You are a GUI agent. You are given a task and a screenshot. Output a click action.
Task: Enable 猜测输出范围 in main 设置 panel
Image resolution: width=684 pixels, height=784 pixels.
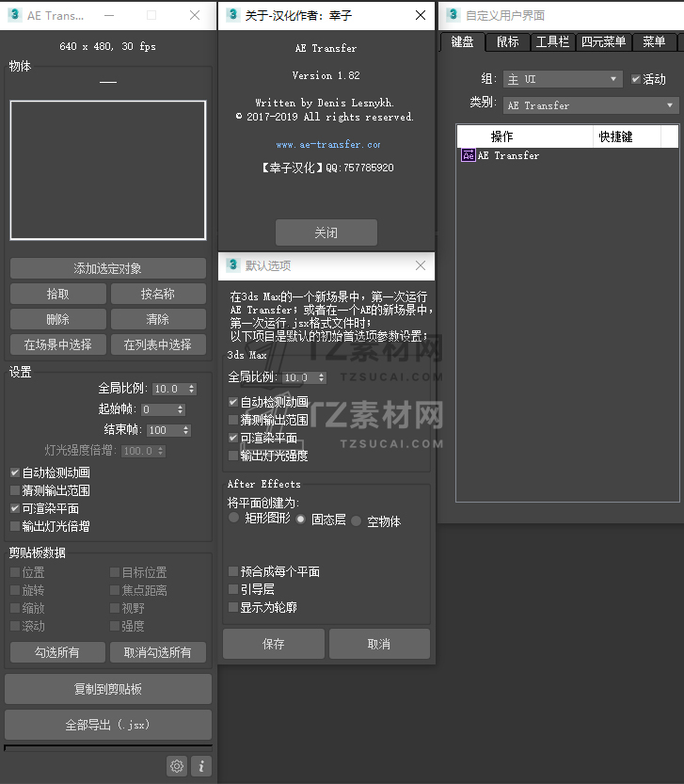[x=15, y=490]
